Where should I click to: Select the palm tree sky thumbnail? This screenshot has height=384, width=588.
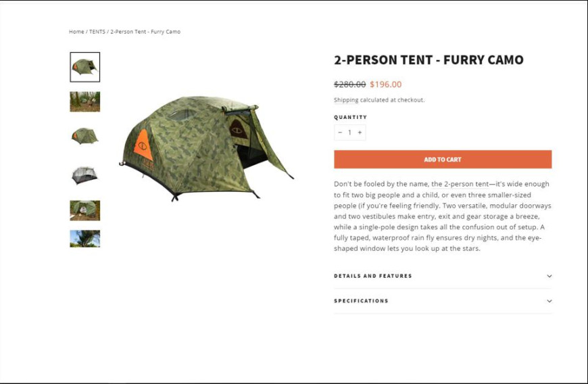click(84, 239)
